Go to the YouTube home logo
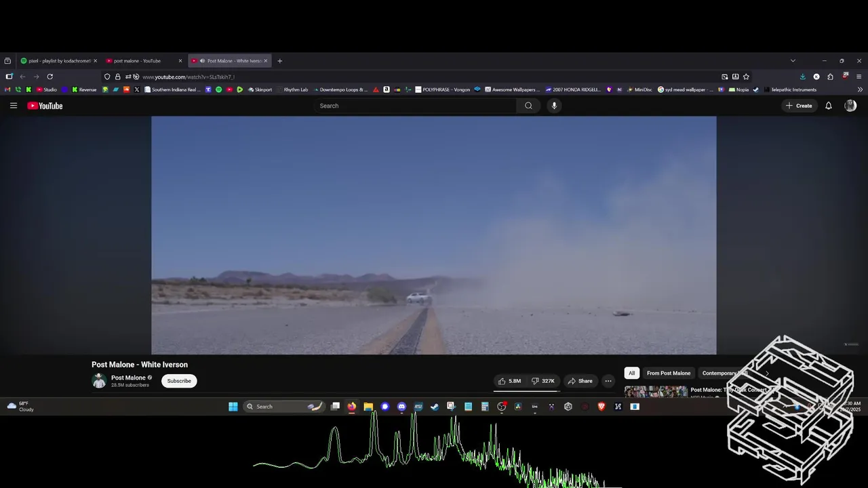Screen dimensions: 868x488 [x=45, y=106]
